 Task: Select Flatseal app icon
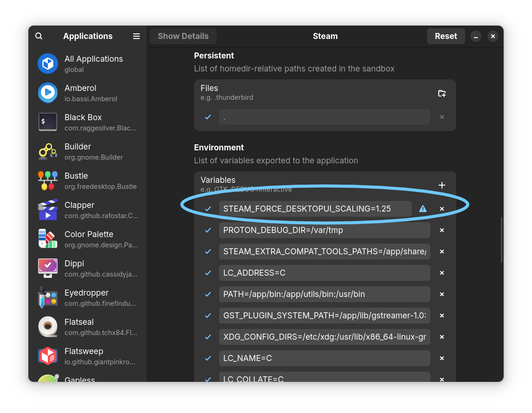coord(48,327)
